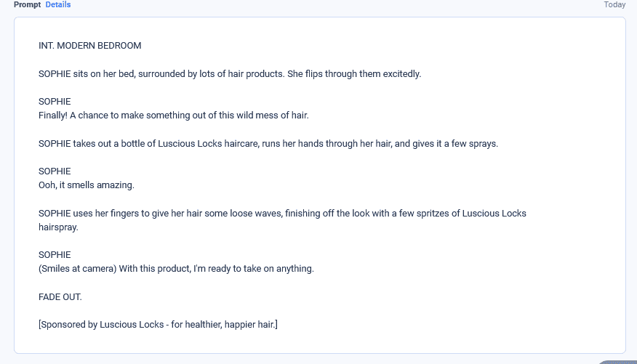Click the FADE OUT. text
The width and height of the screenshot is (637, 364).
coord(60,297)
